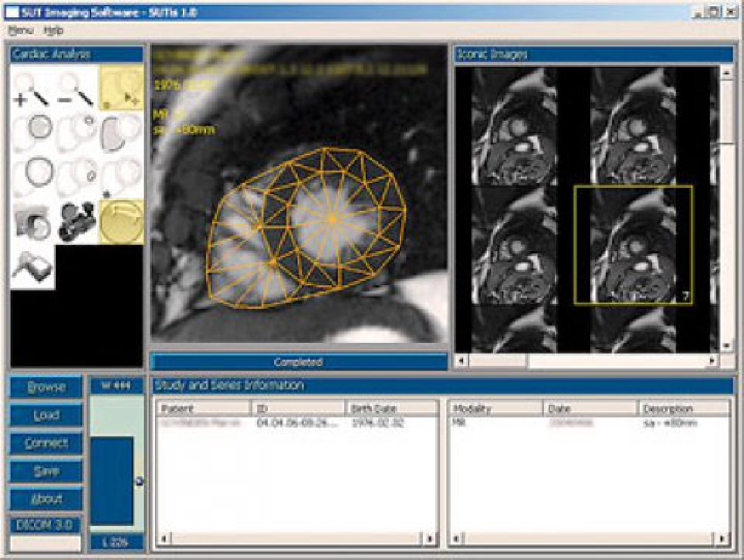Select the shaded right ventricle contour icon
Viewport: 744px width, 560px height.
pos(122,133)
